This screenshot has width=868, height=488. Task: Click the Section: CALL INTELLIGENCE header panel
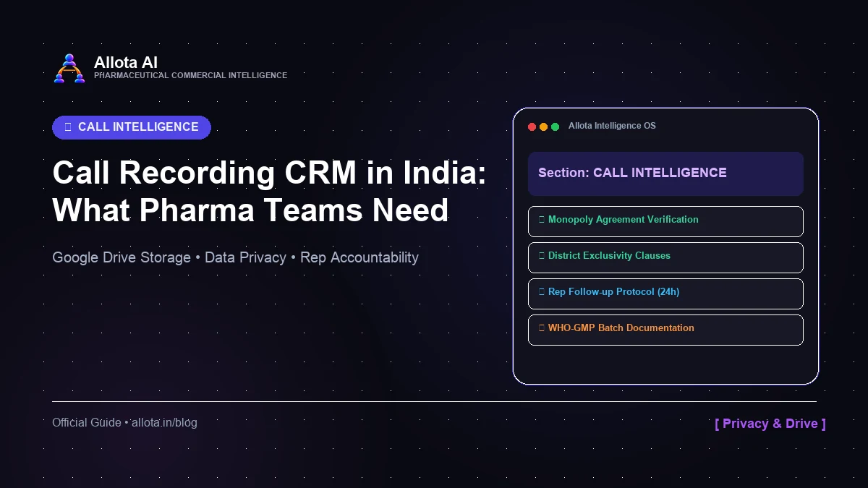pyautogui.click(x=665, y=174)
